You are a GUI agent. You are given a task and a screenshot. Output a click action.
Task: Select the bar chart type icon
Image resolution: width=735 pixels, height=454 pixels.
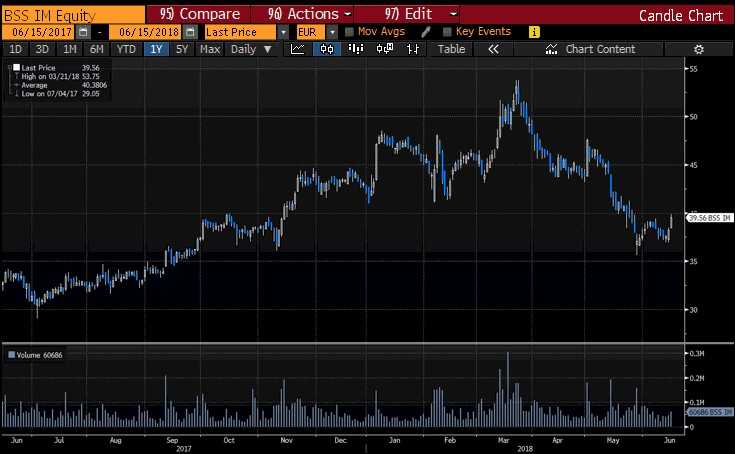click(x=356, y=49)
